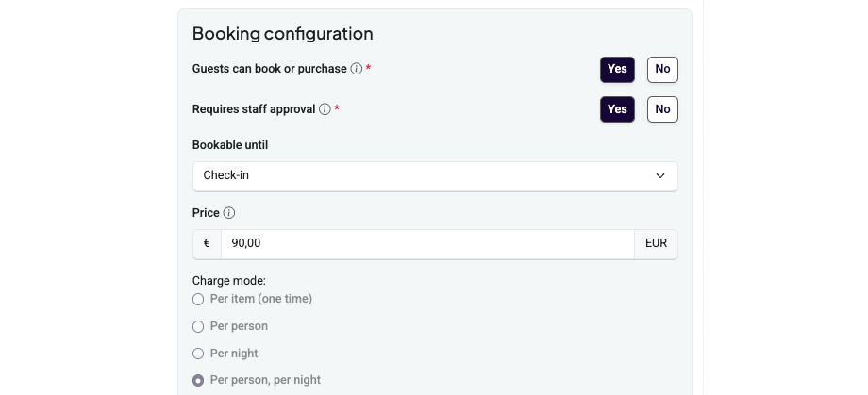Click the Bookable until label text
Image resolution: width=868 pixels, height=395 pixels.
pyautogui.click(x=229, y=145)
